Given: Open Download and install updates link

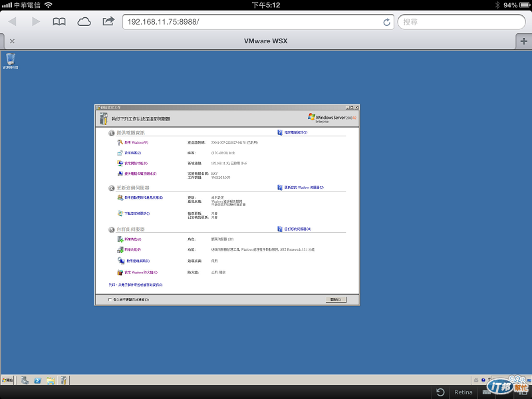Looking at the screenshot, I should point(137,213).
